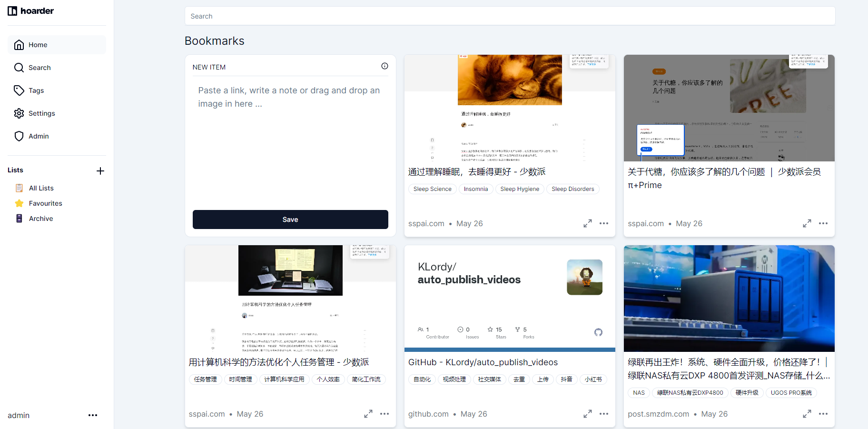The height and width of the screenshot is (429, 868).
Task: Open the Favourites list
Action: [45, 203]
